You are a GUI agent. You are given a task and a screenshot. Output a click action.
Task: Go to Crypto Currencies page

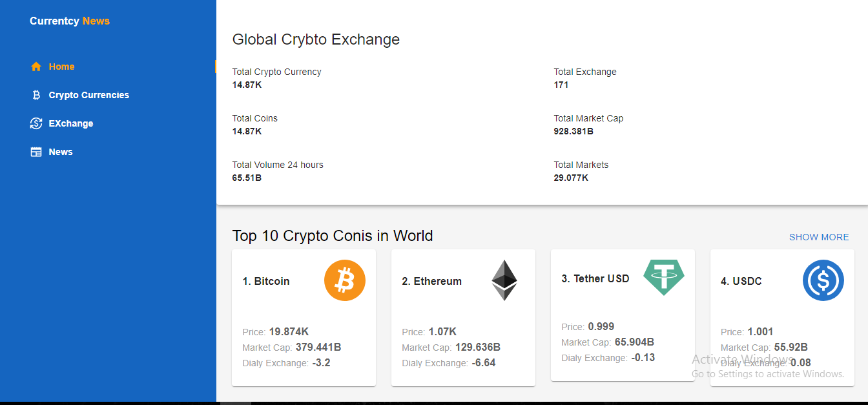point(88,95)
